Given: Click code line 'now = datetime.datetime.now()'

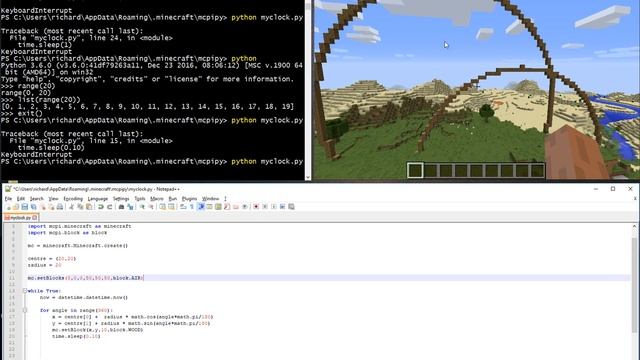Looking at the screenshot, I should pos(84,298).
